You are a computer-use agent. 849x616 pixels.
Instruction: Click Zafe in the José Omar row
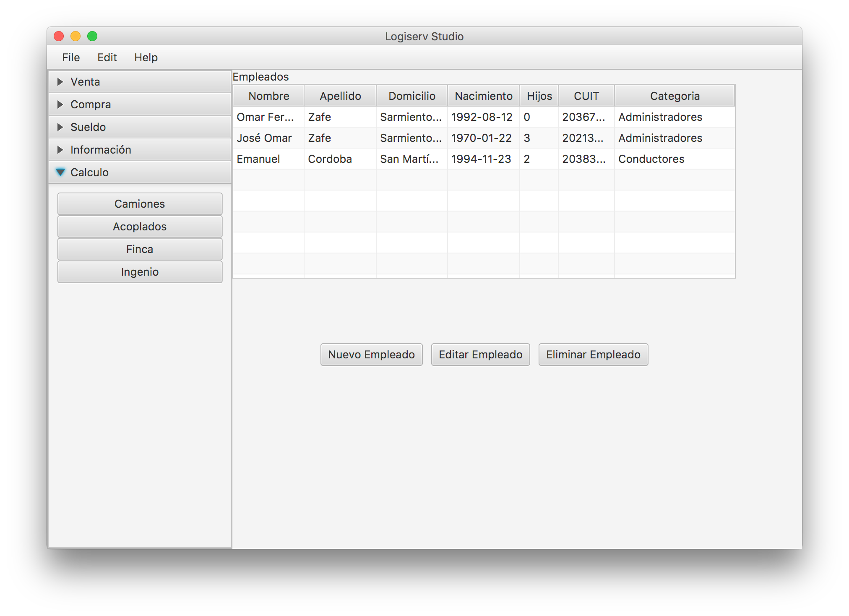tap(340, 138)
